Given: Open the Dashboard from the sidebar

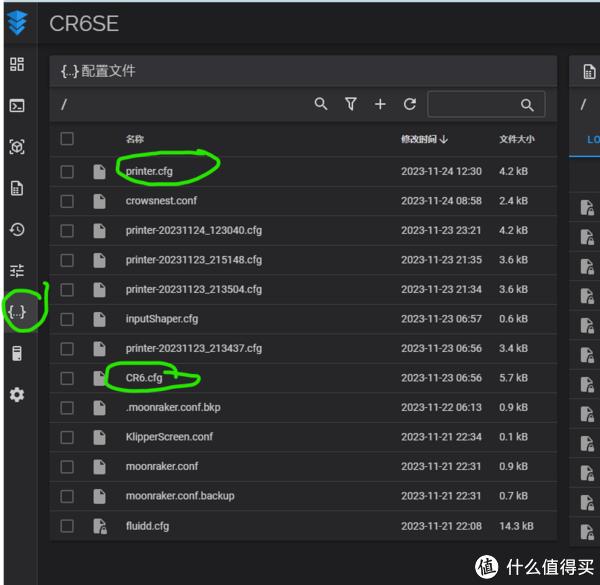Looking at the screenshot, I should [x=17, y=64].
